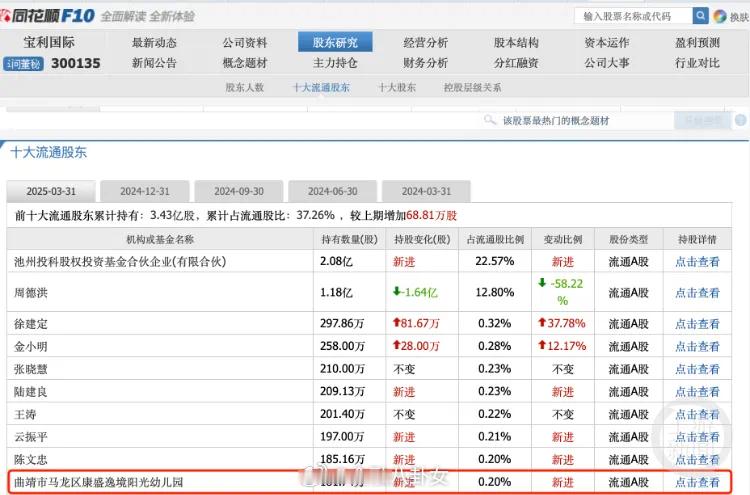Image resolution: width=750 pixels, height=495 pixels.
Task: Click 点击查看 for 池州投科股权投资基金
Action: click(x=697, y=262)
